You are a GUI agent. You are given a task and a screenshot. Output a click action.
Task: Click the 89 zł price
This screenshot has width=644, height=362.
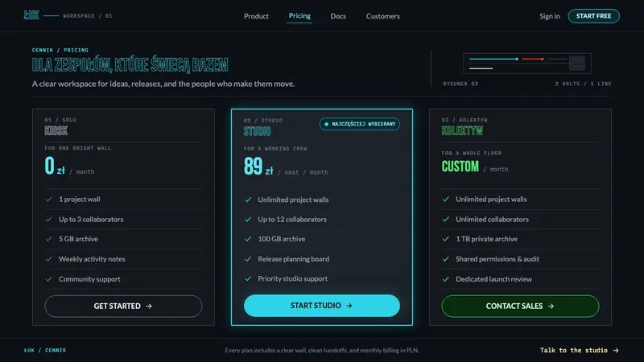coord(258,167)
